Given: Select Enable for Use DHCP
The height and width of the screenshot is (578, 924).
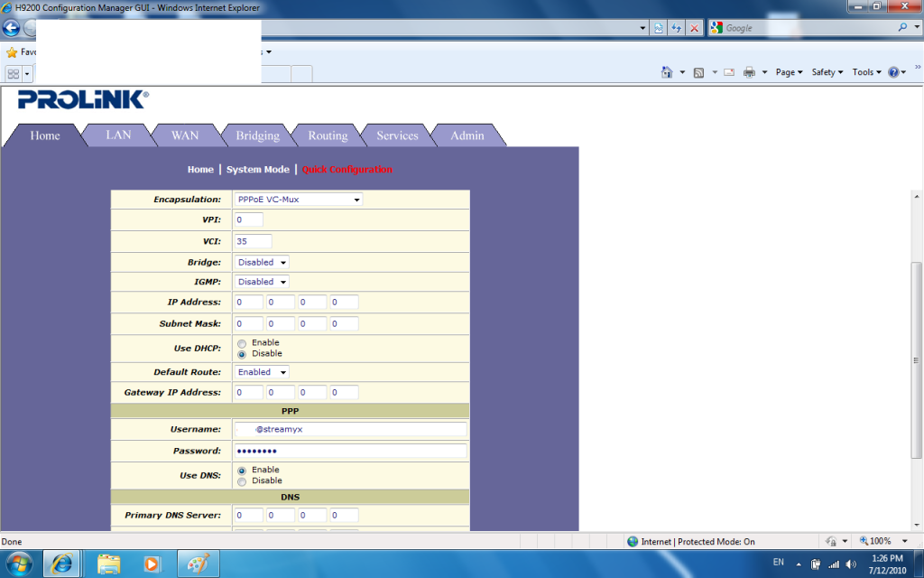Looking at the screenshot, I should [242, 343].
